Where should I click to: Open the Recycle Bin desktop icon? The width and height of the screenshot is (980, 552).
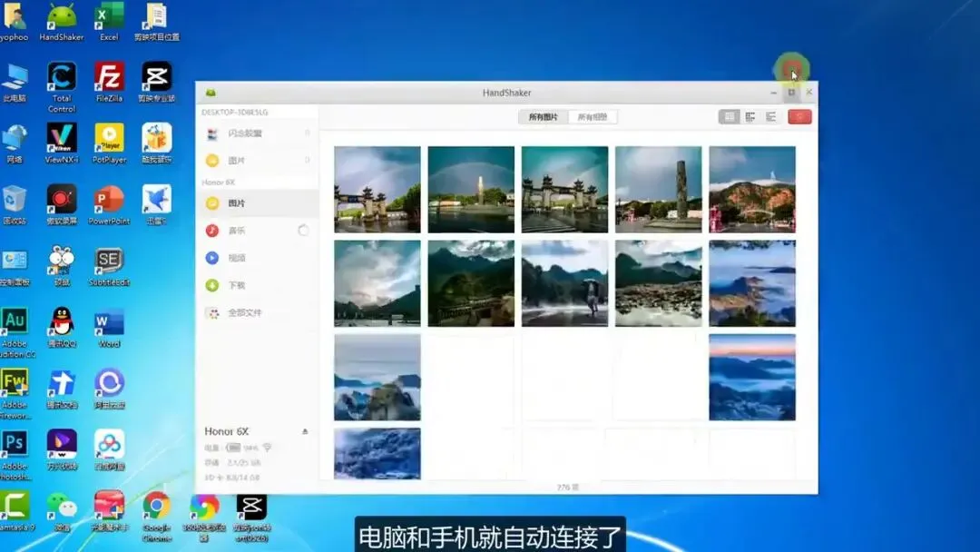click(x=15, y=203)
